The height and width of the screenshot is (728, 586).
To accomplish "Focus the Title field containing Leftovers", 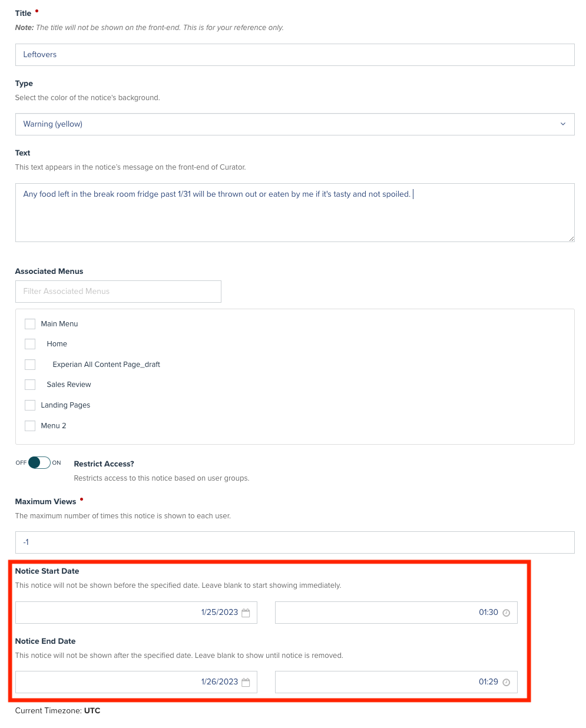I will point(294,55).
